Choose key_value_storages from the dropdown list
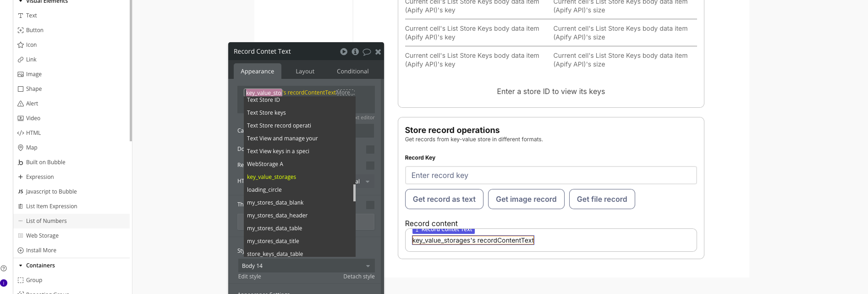This screenshot has height=294, width=868. coord(271,177)
